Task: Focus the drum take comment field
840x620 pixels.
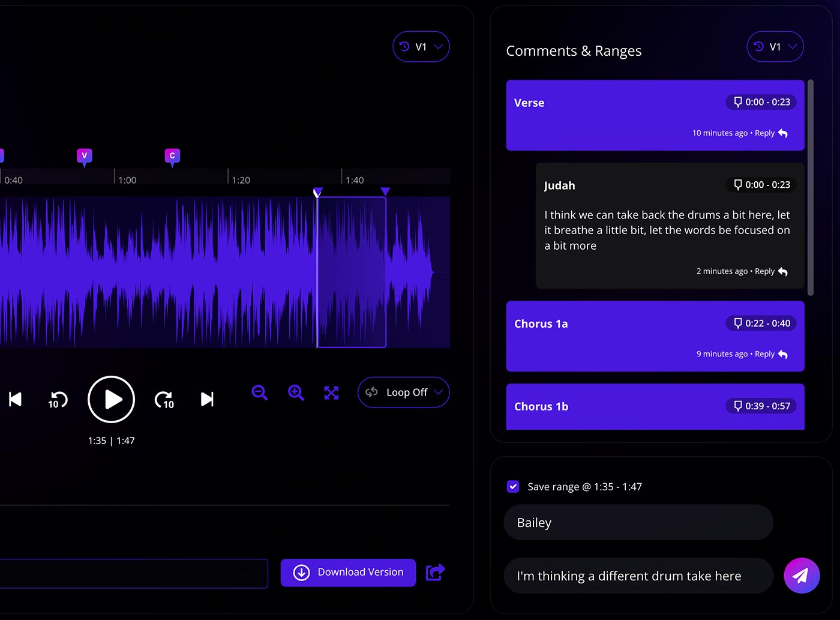Action: tap(638, 576)
